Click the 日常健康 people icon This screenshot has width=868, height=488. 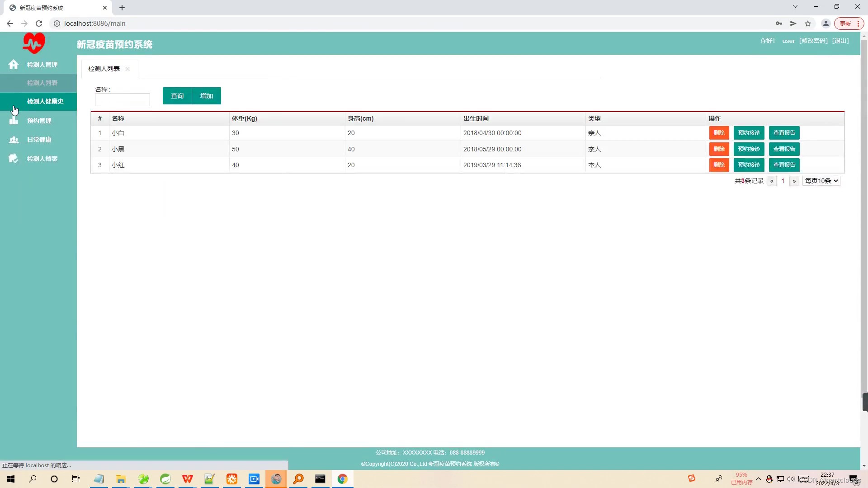pos(14,140)
